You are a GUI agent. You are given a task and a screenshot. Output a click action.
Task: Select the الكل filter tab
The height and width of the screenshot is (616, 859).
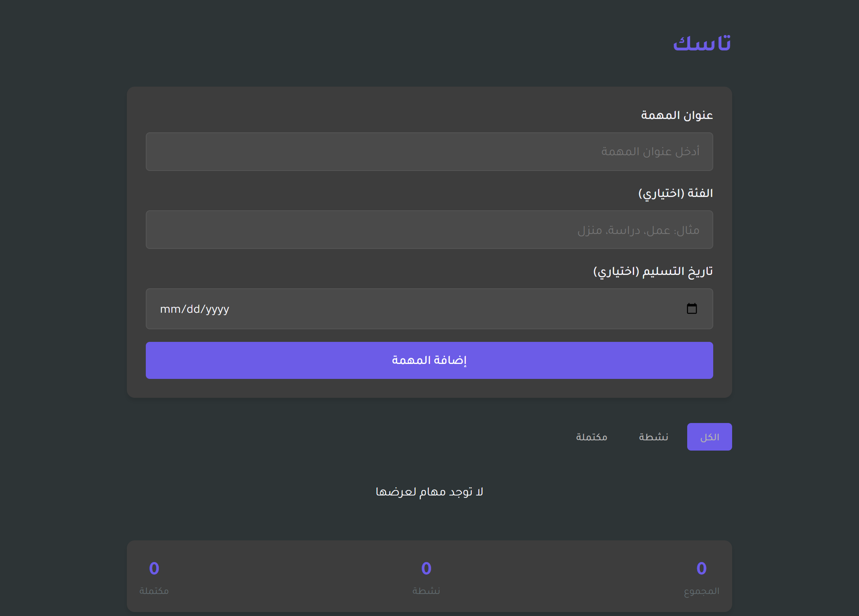click(x=709, y=437)
